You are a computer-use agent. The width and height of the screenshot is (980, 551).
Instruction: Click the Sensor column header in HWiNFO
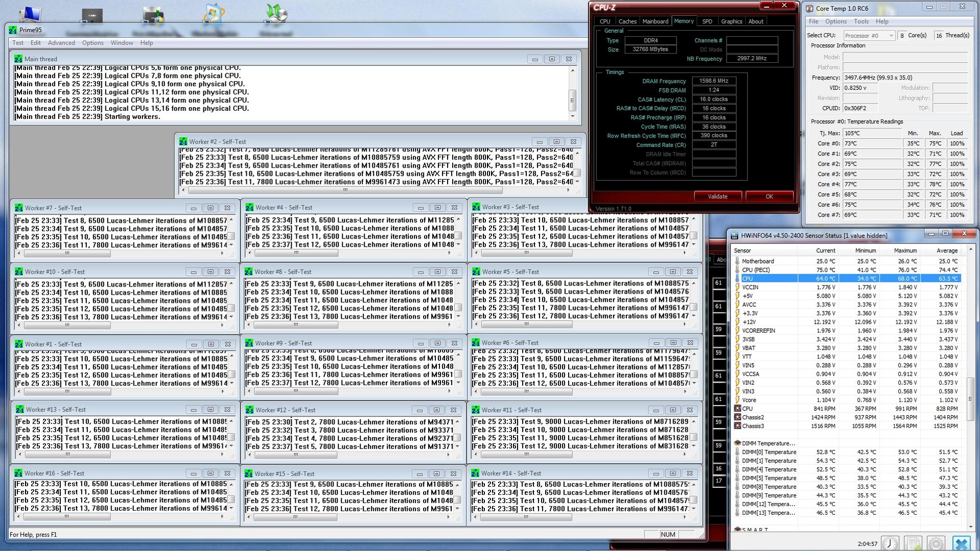coord(765,251)
